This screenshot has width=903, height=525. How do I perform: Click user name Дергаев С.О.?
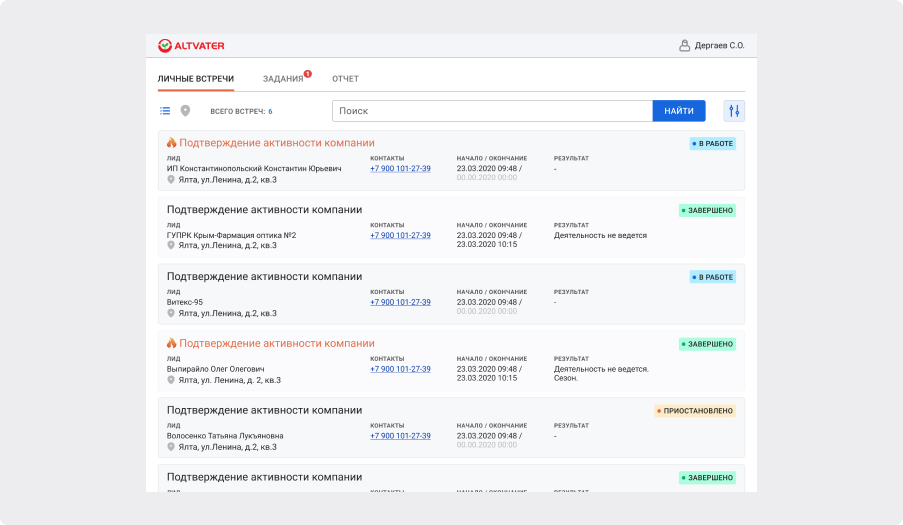pos(719,45)
